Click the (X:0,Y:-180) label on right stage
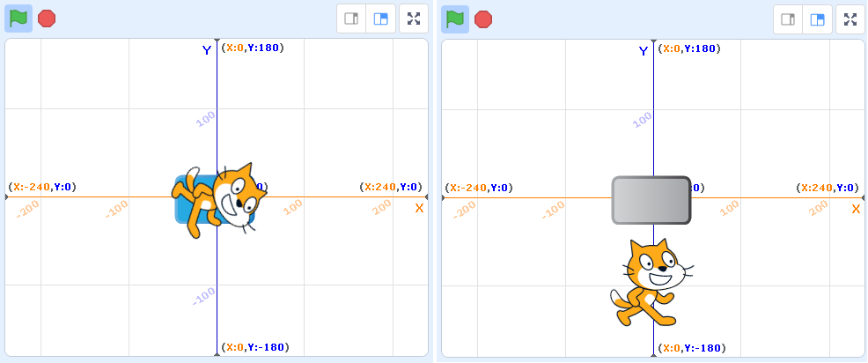The width and height of the screenshot is (868, 363). coord(691,348)
